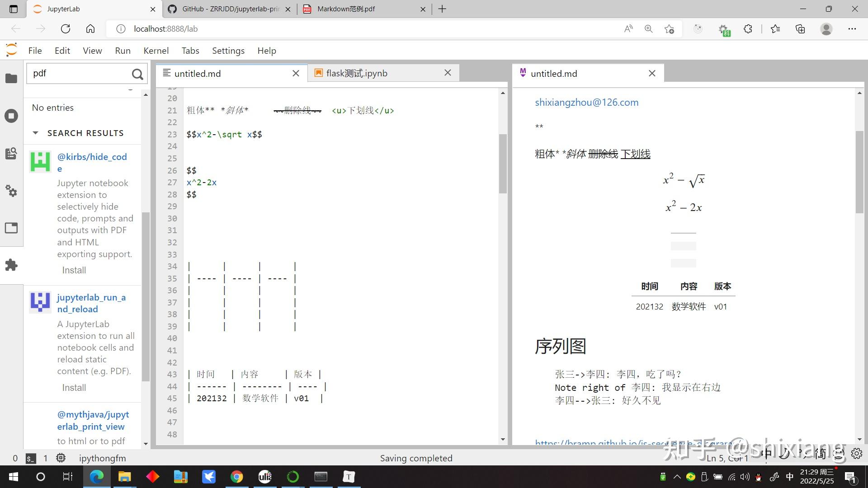This screenshot has height=488, width=868.
Task: Install the @kirbs/hide_code extension
Action: (74, 270)
